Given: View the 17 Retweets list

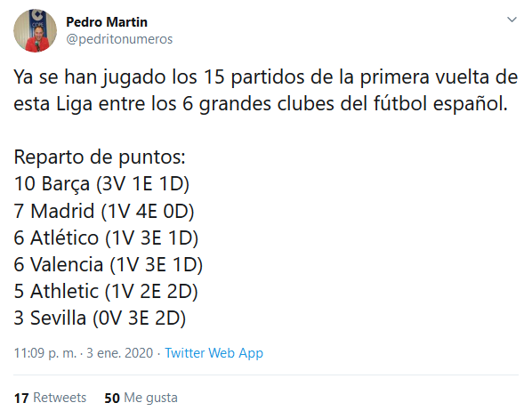Looking at the screenshot, I should [50, 398].
